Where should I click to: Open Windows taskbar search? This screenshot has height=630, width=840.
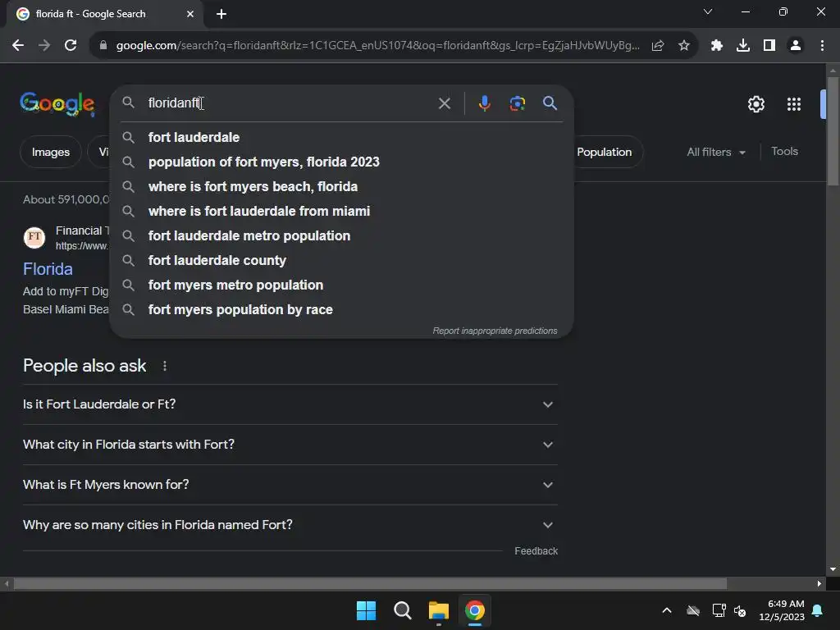click(402, 610)
